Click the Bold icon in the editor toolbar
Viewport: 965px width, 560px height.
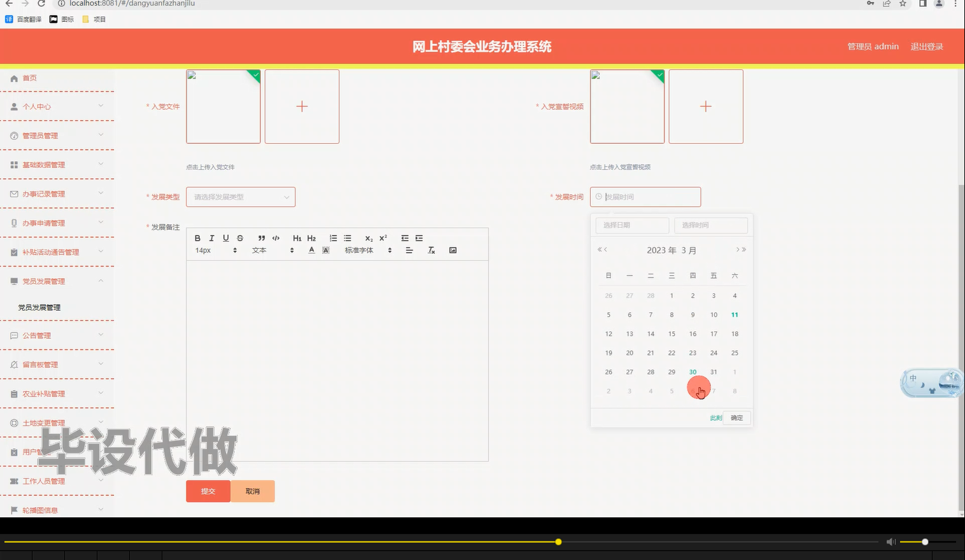[x=198, y=238]
